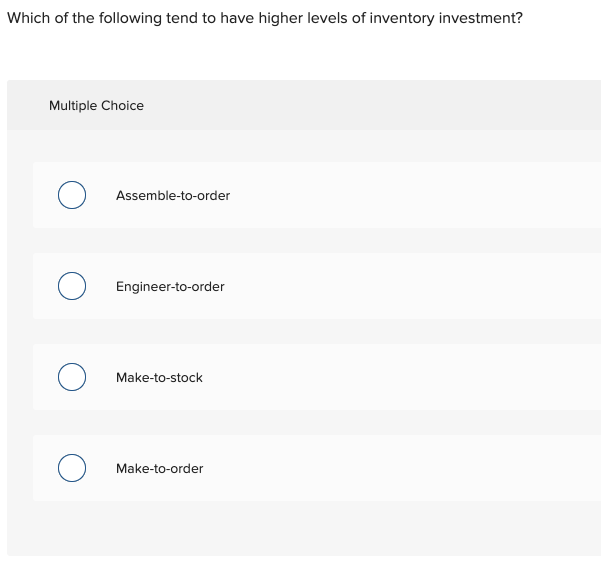Click the Assemble-to-order answer text
The width and height of the screenshot is (601, 574).
coord(172,195)
